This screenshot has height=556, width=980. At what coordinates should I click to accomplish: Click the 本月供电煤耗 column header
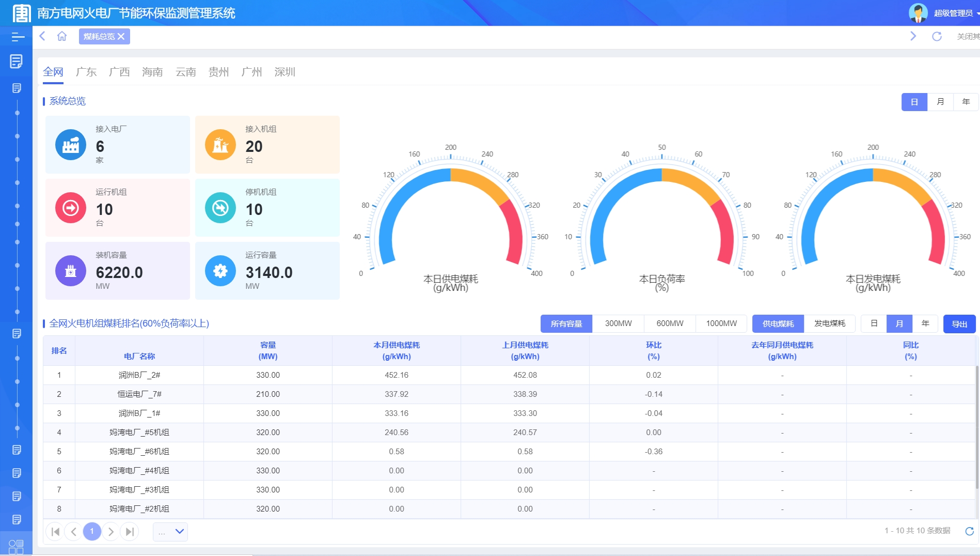tap(397, 351)
